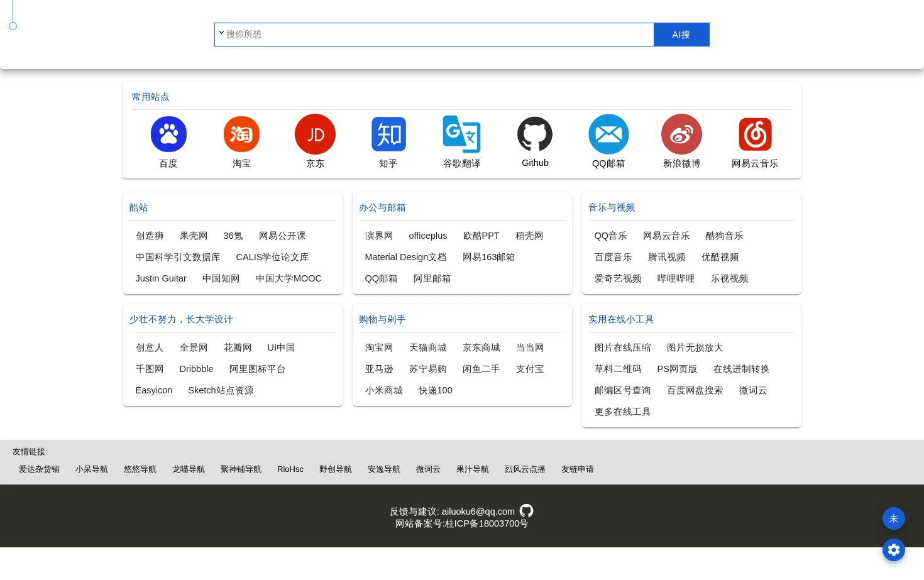Open the 创造狮 link
Screen dimensions: 924x580
pyautogui.click(x=150, y=236)
